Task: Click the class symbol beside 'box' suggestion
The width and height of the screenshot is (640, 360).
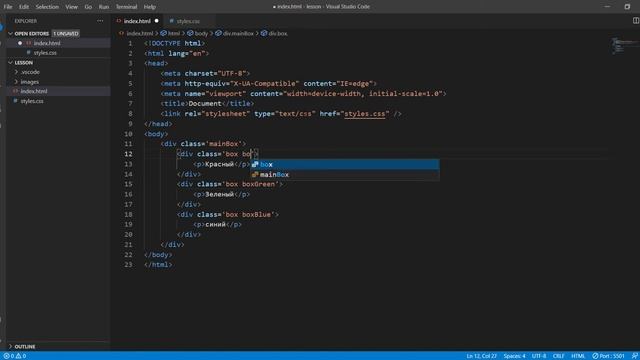Action: (255, 164)
